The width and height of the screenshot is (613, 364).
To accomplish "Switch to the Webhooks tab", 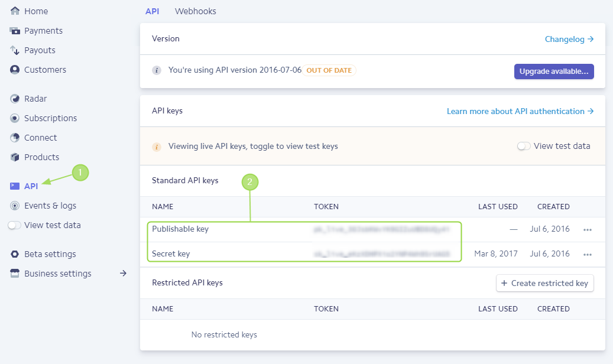I will [x=196, y=11].
